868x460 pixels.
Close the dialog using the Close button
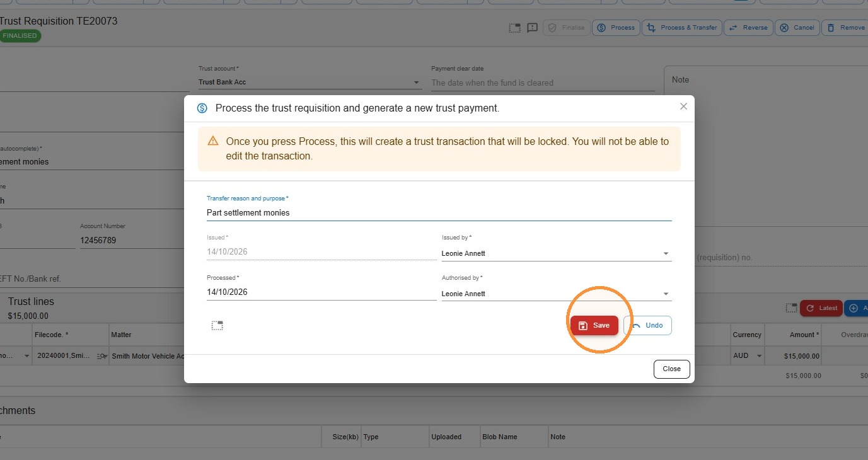(671, 369)
